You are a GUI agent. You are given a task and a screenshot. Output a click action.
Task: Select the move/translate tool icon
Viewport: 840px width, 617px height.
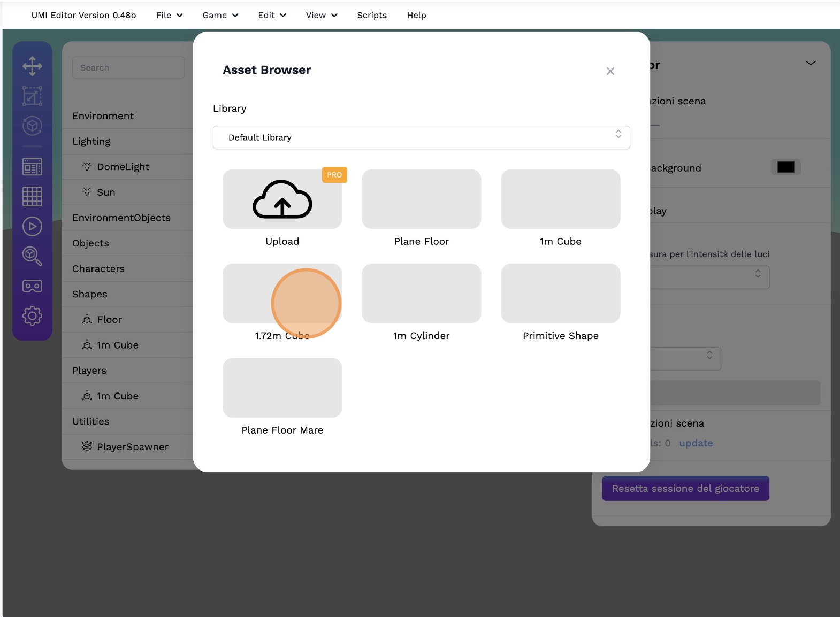[x=32, y=66]
